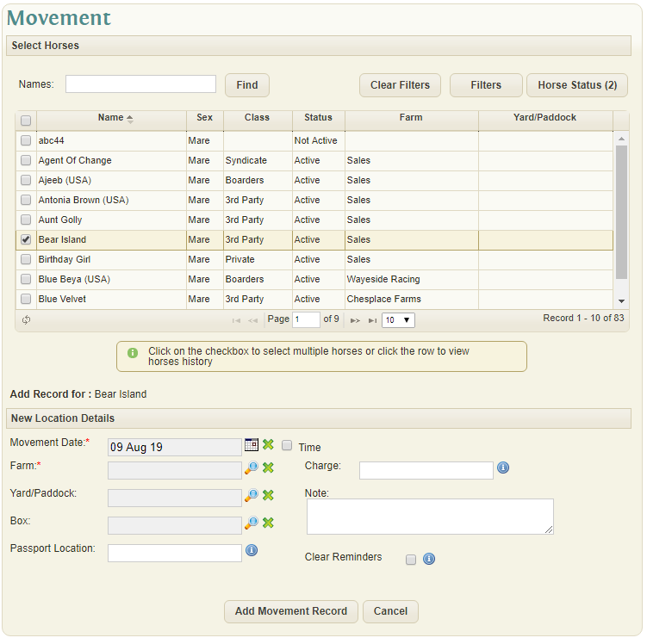Open rows-per-page dropdown showing 10
647x644 pixels.
pos(398,320)
